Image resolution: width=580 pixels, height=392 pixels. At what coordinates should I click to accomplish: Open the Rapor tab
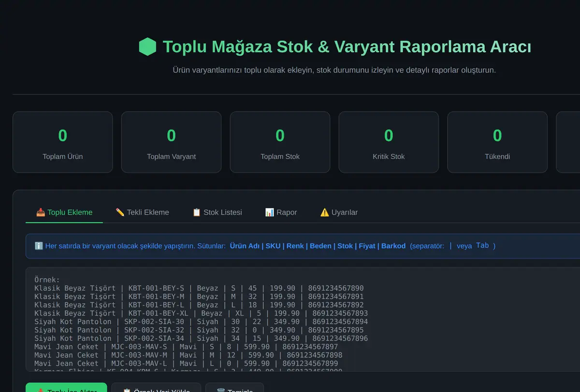pos(281,212)
